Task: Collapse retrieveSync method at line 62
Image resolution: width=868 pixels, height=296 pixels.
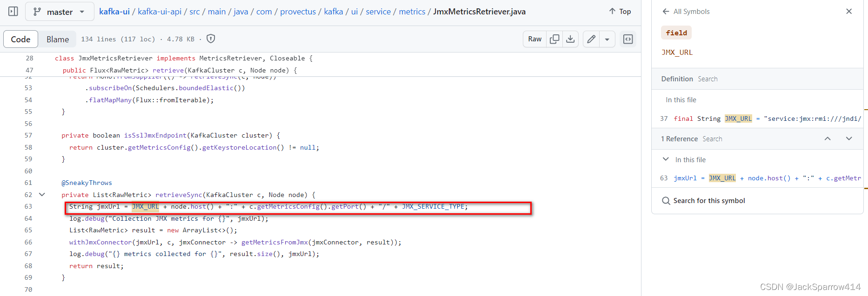Action: click(42, 195)
